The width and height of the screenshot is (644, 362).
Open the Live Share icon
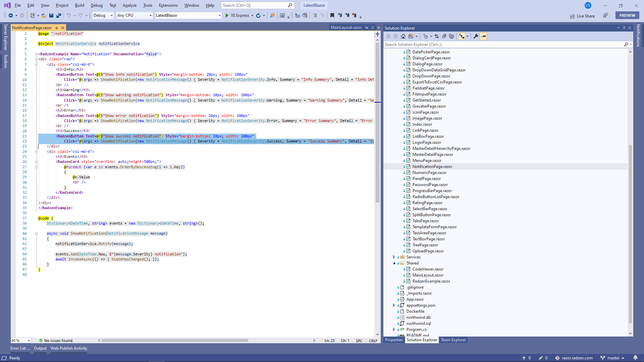(x=572, y=16)
